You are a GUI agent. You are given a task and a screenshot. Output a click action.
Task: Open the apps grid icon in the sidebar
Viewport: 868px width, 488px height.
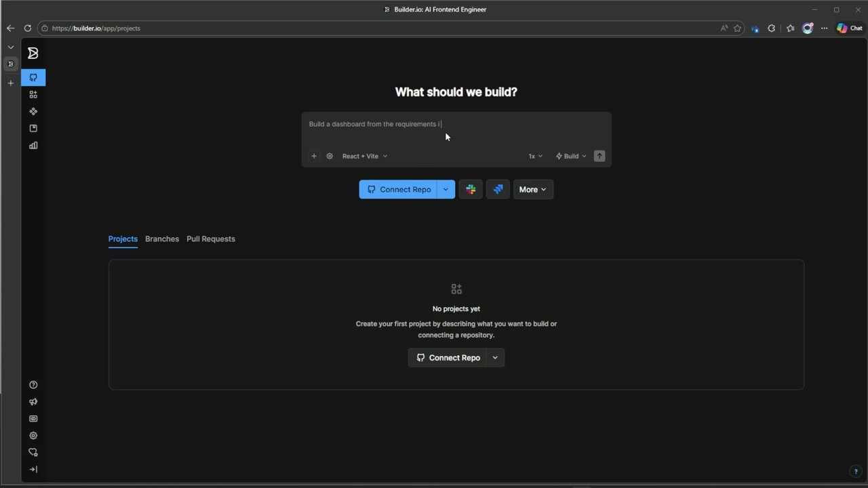click(x=33, y=94)
